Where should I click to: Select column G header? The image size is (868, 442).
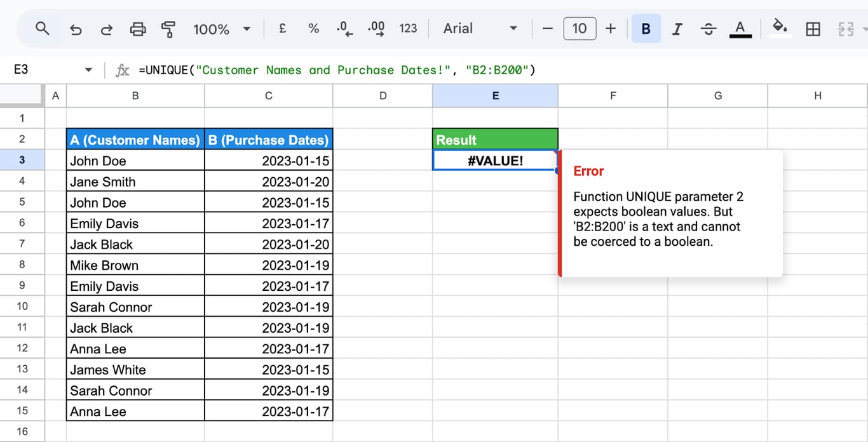point(718,96)
